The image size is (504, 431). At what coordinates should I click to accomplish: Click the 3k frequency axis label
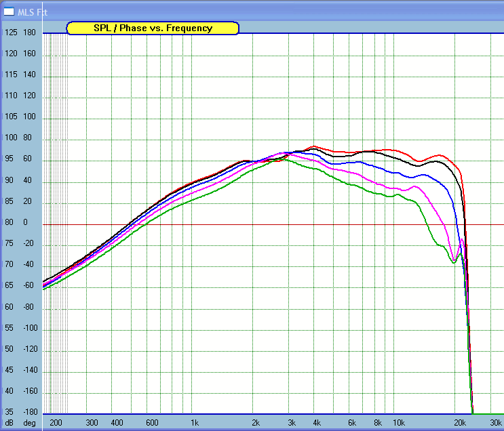pos(292,423)
